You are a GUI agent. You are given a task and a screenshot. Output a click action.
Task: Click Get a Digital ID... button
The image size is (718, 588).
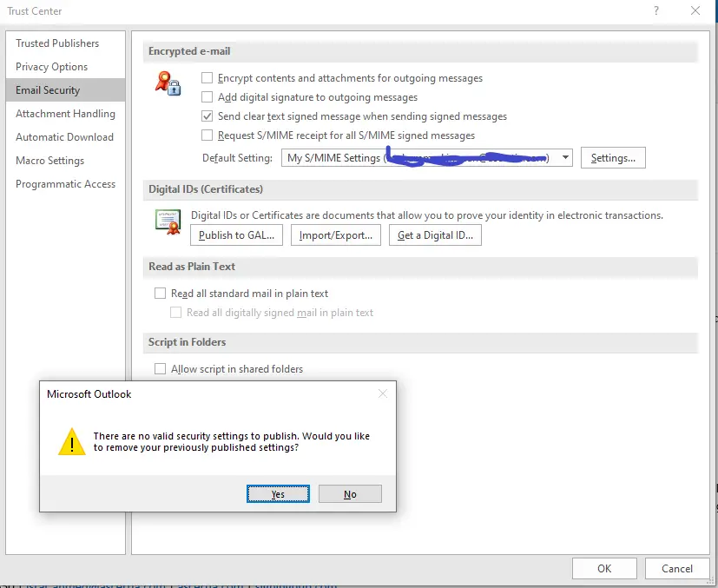pos(435,235)
